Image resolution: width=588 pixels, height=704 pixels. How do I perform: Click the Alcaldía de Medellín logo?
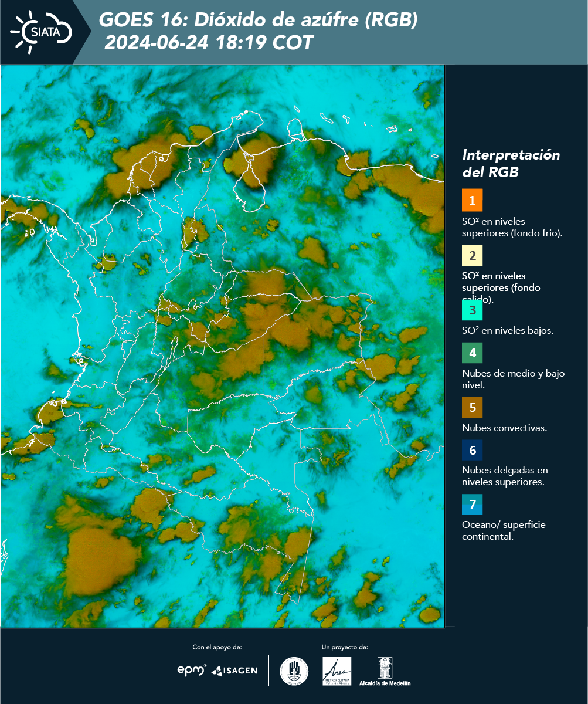(x=385, y=672)
